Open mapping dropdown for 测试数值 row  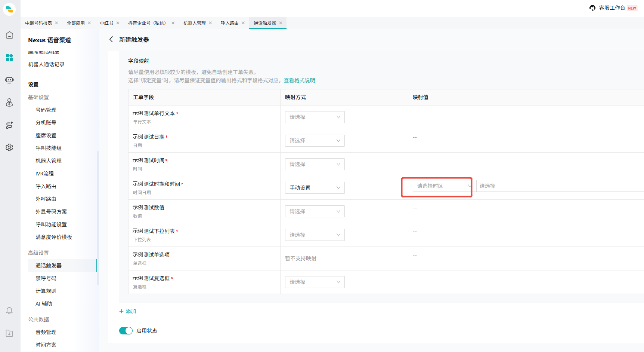[315, 211]
